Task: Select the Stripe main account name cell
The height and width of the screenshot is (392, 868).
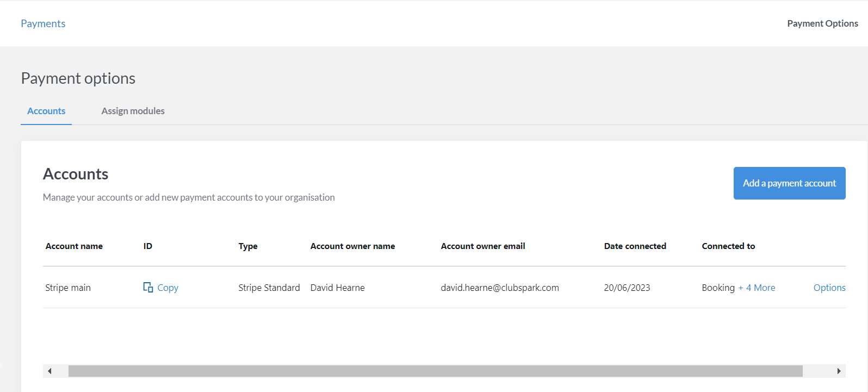Action: tap(68, 288)
